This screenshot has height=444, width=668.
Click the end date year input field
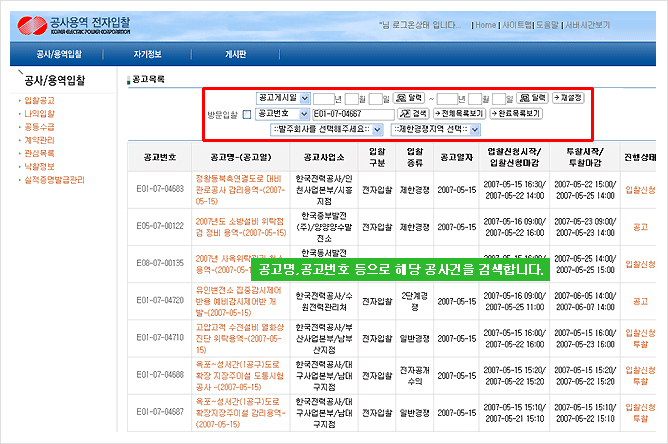pyautogui.click(x=447, y=99)
